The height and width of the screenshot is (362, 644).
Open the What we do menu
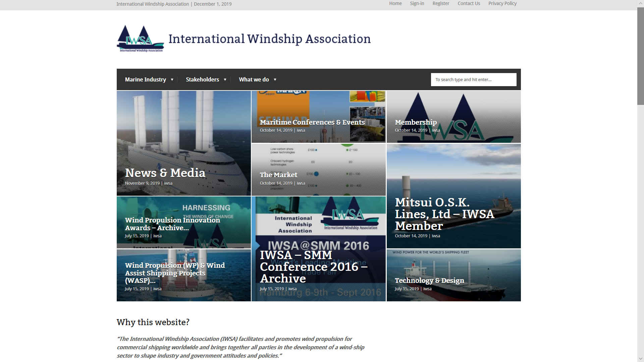coord(254,79)
